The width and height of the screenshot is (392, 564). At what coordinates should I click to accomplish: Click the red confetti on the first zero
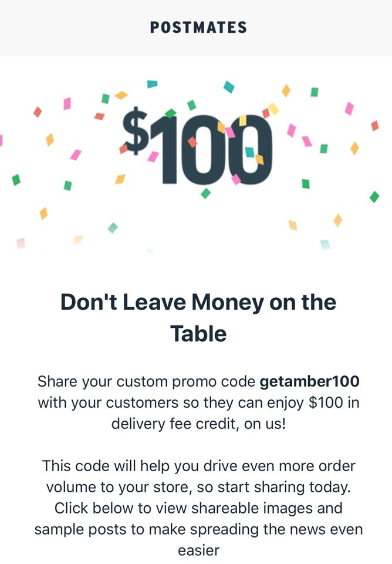pos(192,142)
